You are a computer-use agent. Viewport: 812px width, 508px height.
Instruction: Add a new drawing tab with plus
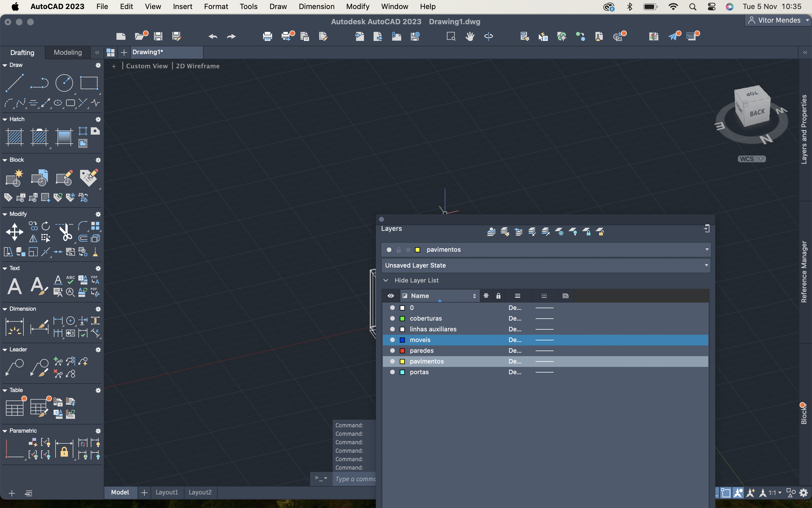tap(124, 52)
